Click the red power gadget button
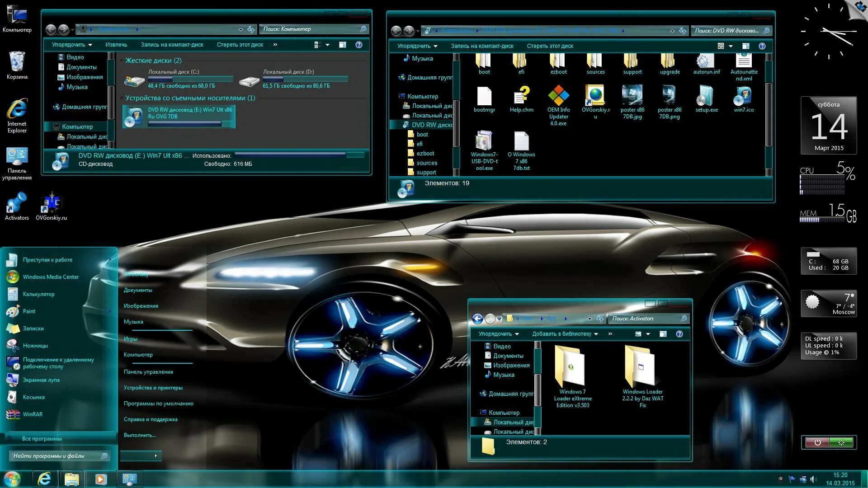Viewport: 868px width, 488px height. (x=817, y=442)
